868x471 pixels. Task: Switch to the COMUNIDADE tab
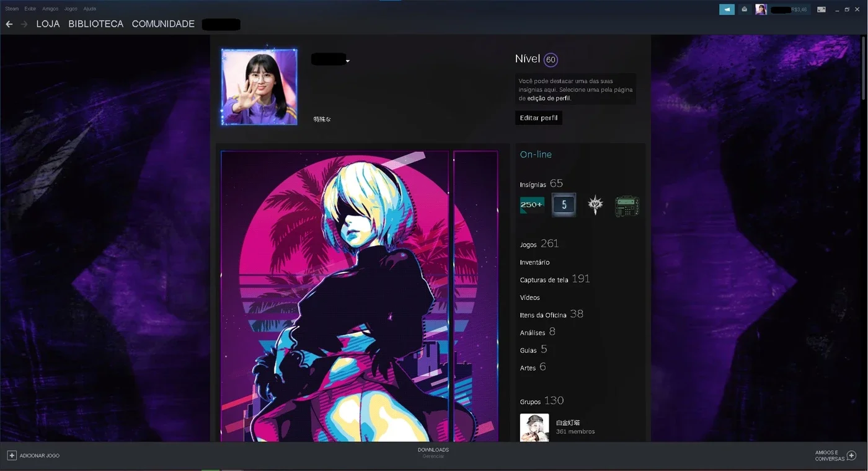click(x=163, y=24)
